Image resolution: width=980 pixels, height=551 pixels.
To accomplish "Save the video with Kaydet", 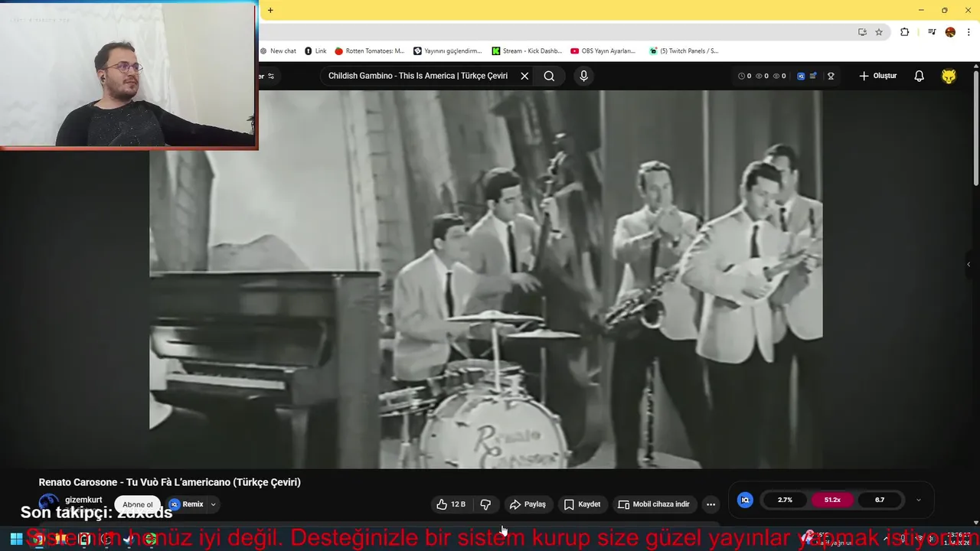I will click(582, 504).
